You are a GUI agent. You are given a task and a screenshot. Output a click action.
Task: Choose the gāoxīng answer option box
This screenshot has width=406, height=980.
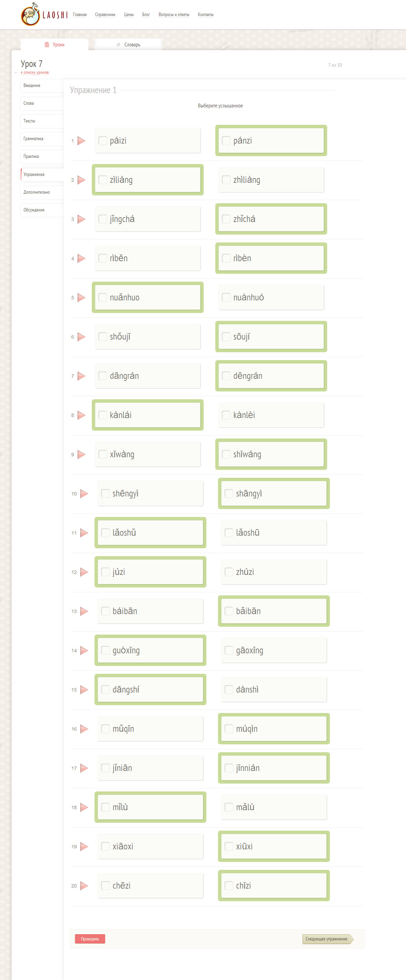274,650
